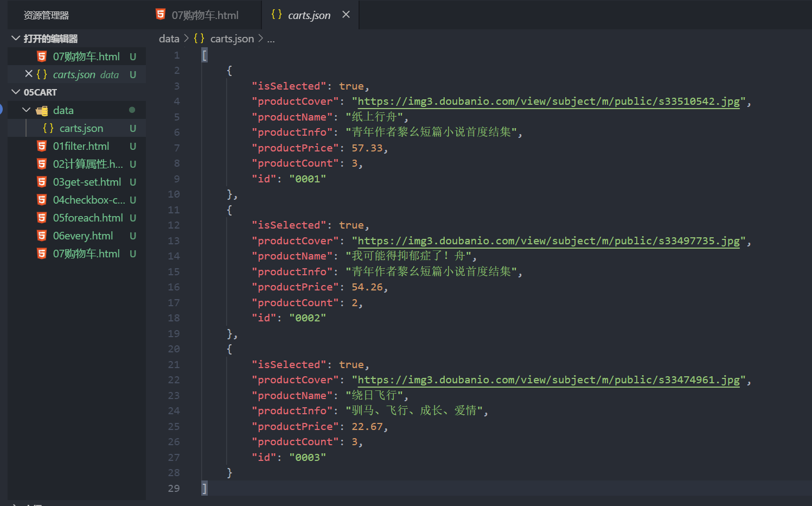Click the opening bracket on line 1
Viewport: 812px width, 506px height.
pyautogui.click(x=204, y=55)
